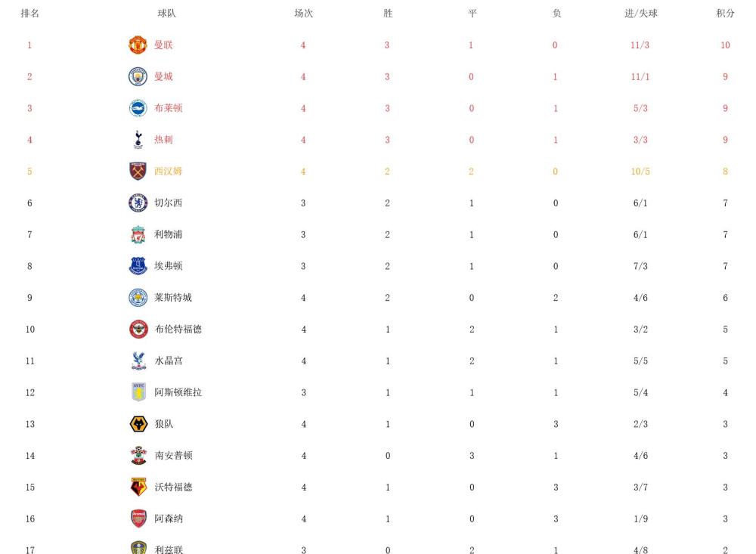This screenshot has height=554, width=756.
Task: Click the Manchester United crest icon
Action: [x=138, y=45]
